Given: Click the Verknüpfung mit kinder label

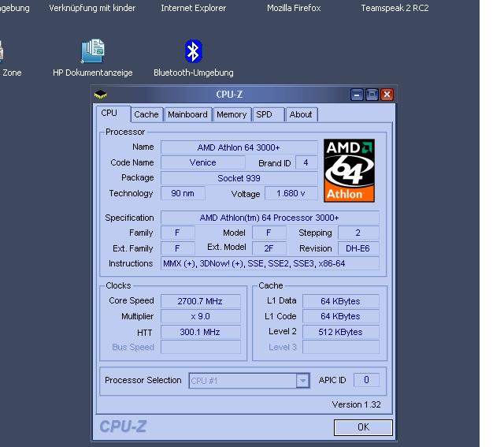Looking at the screenshot, I should (x=92, y=8).
